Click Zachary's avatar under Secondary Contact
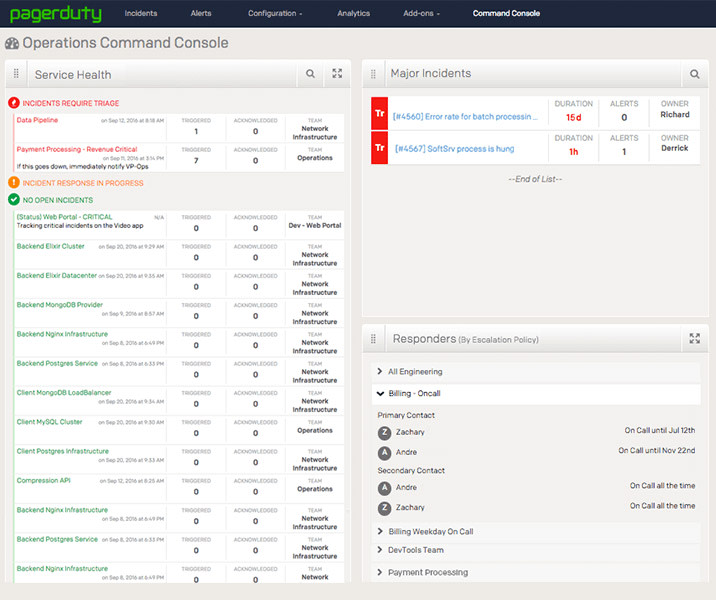 click(384, 508)
